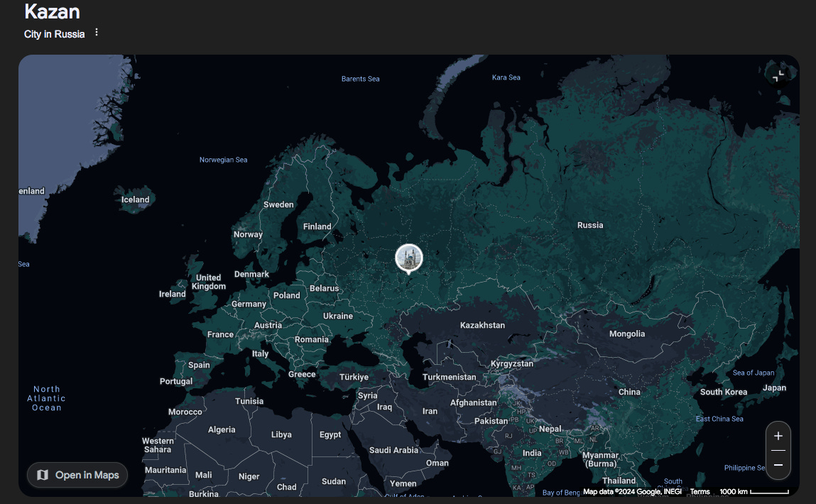Click the Algeria country label

pyautogui.click(x=222, y=430)
